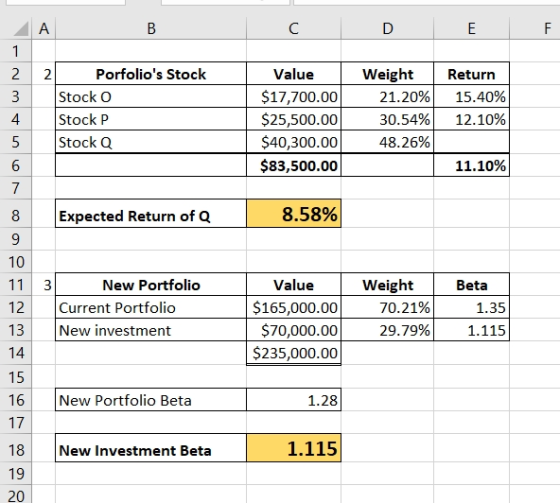Screen dimensions: 560x503
Task: Click the cell A2 containing number 2
Action: pyautogui.click(x=44, y=74)
